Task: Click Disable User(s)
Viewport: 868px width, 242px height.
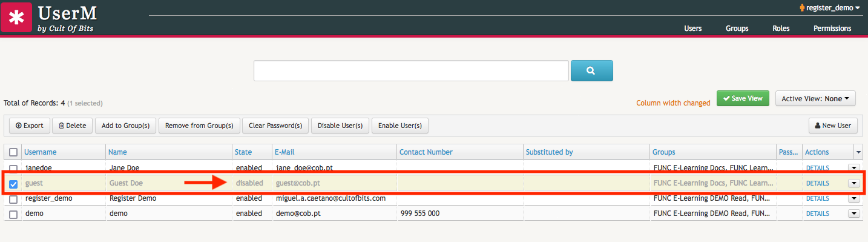Action: (340, 126)
